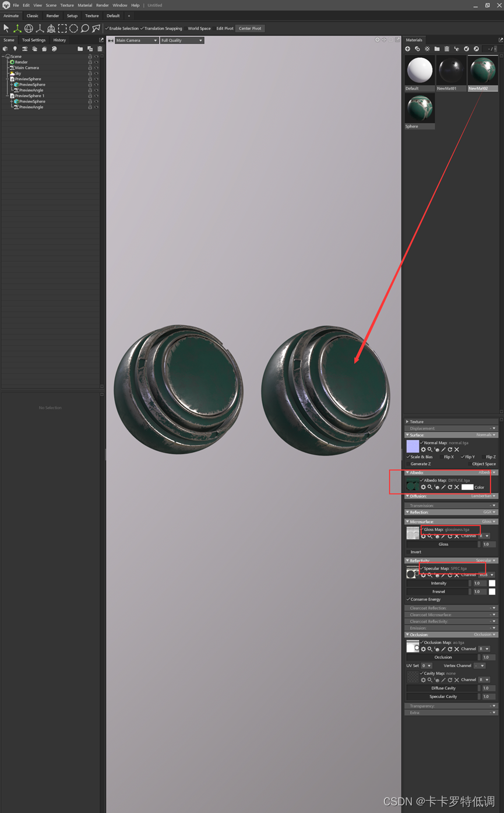Collapse the Occlusion section

[x=407, y=635]
